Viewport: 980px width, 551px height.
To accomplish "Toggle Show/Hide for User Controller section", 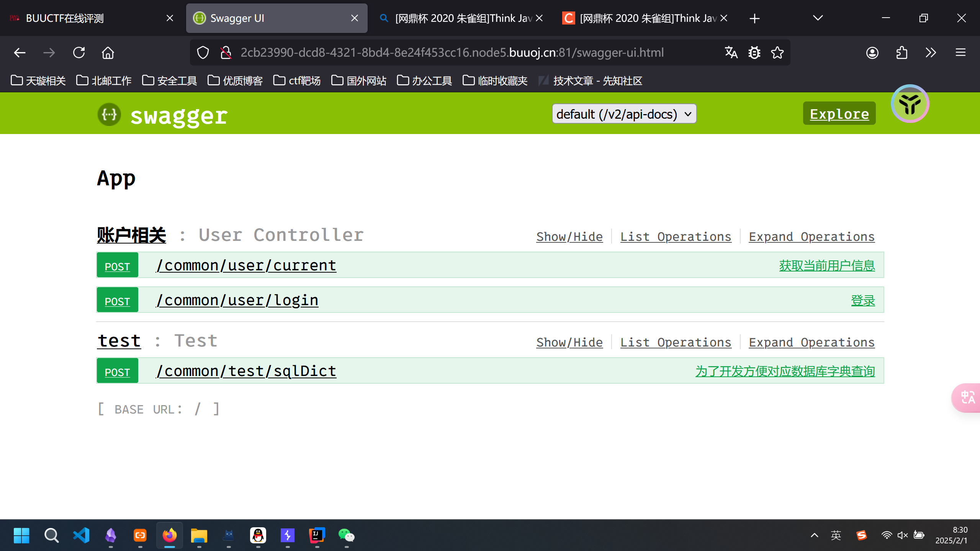I will pyautogui.click(x=569, y=237).
